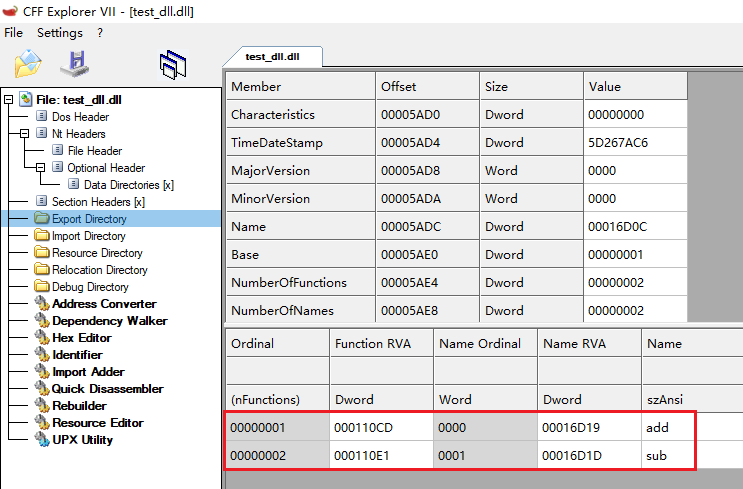The width and height of the screenshot is (743, 489).
Task: Click the Function RVA column header
Action: (x=381, y=343)
